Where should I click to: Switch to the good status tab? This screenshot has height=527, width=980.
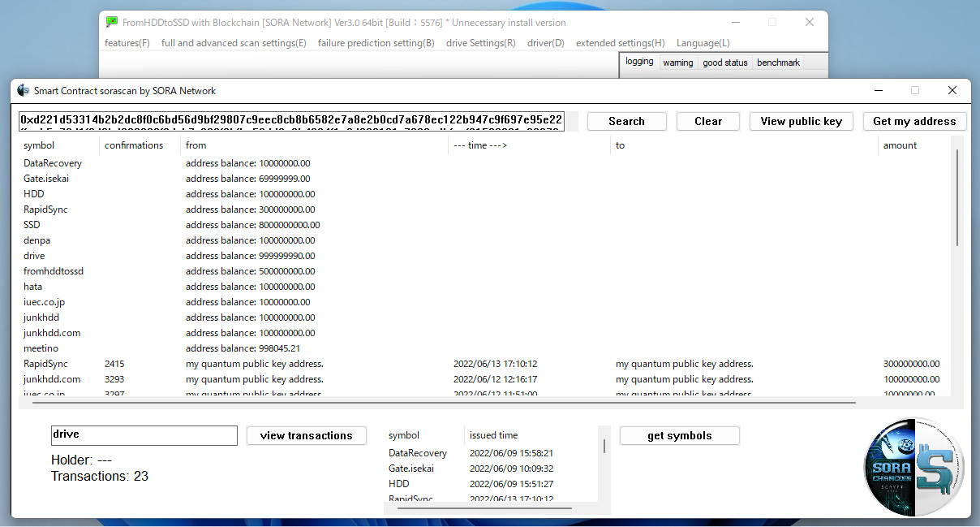[725, 63]
